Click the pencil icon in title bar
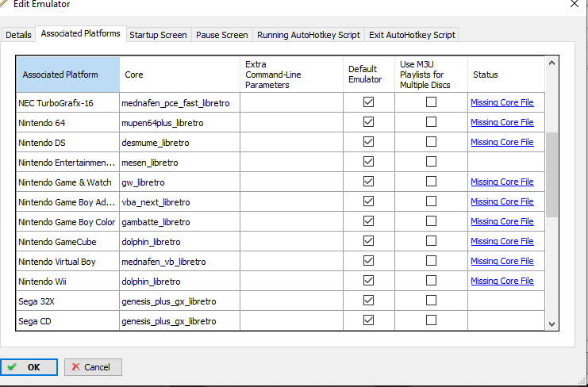 coord(3,4)
